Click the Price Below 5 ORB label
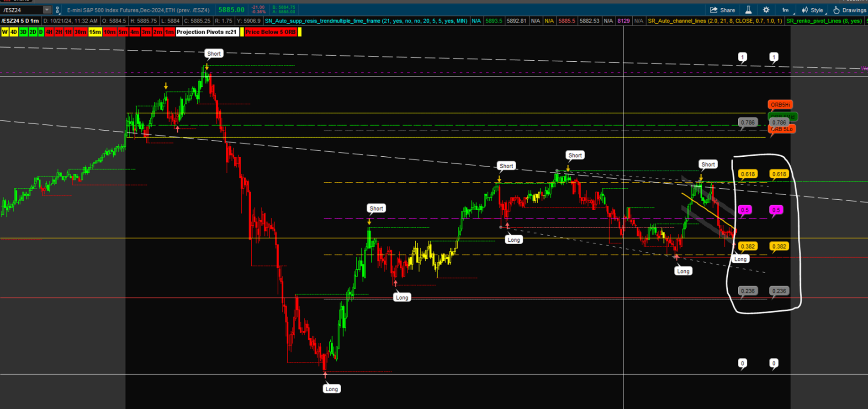Screen dimensions: 868x409 270,32
